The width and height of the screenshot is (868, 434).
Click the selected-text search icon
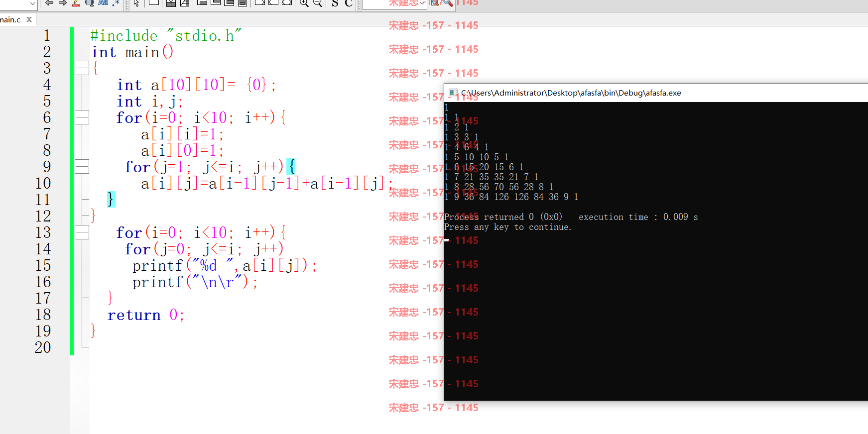(90, 2)
